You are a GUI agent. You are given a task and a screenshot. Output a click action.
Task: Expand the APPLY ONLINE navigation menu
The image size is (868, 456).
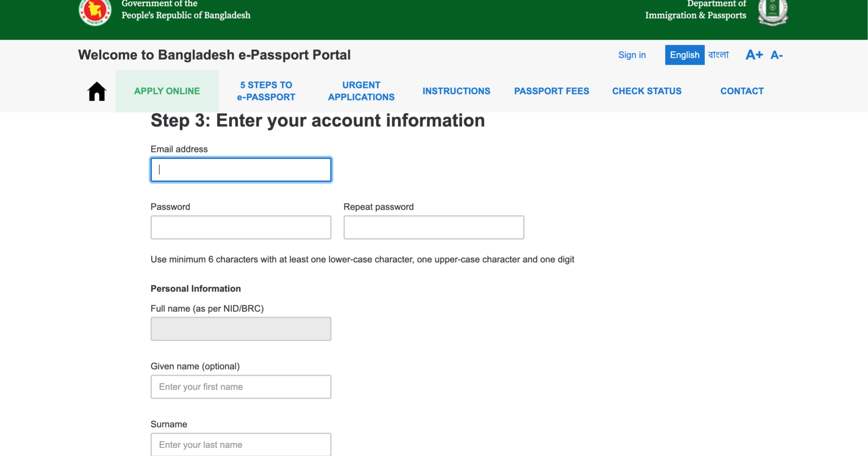166,90
